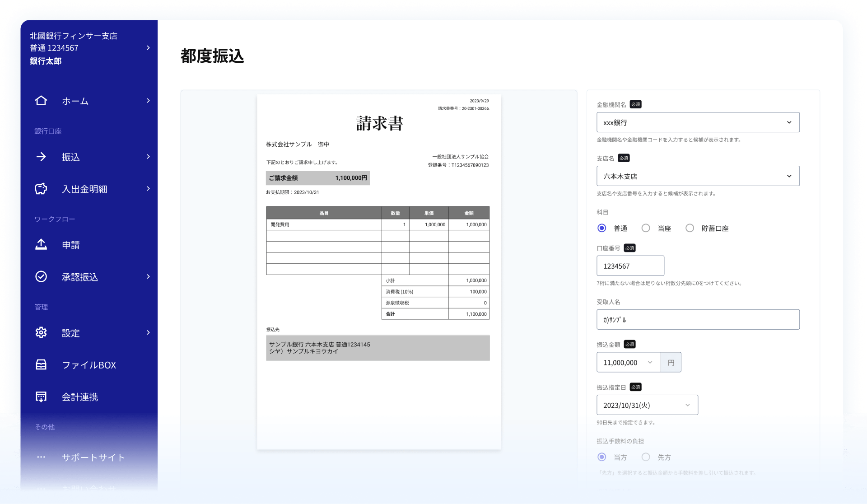Click the 申請 upload icon
Image resolution: width=867 pixels, height=504 pixels.
pos(41,244)
